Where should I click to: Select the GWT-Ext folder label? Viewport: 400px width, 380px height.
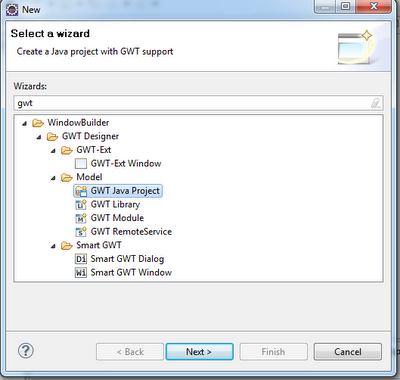[94, 150]
